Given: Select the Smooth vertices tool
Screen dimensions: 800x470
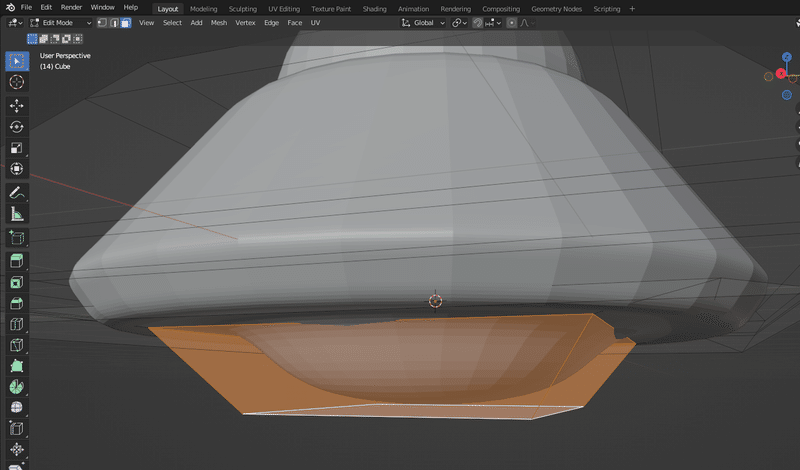Looking at the screenshot, I should pos(17,407).
